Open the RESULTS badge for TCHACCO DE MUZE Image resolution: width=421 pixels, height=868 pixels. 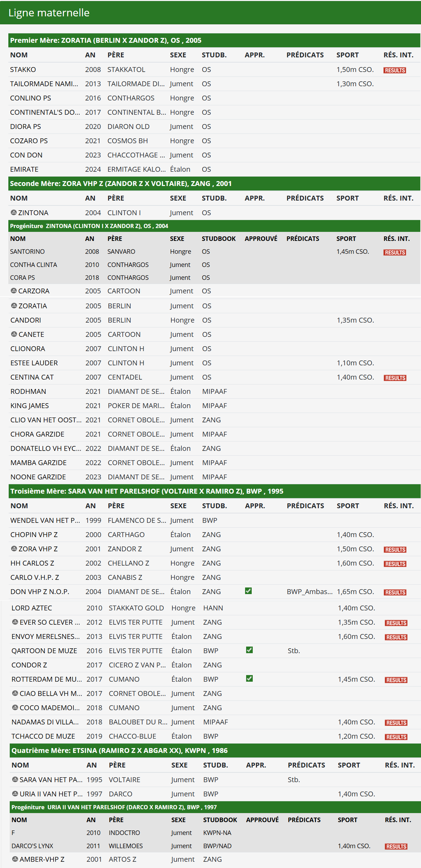point(396,737)
